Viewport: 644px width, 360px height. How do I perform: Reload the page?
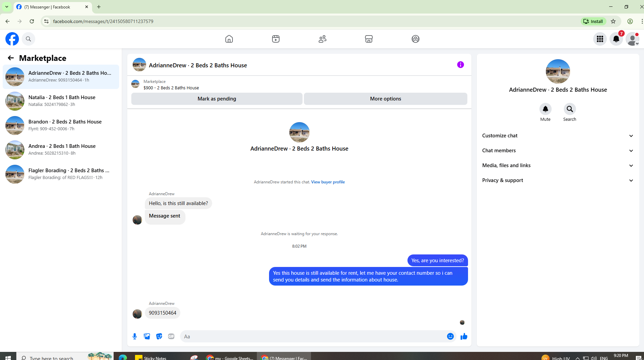coord(32,21)
